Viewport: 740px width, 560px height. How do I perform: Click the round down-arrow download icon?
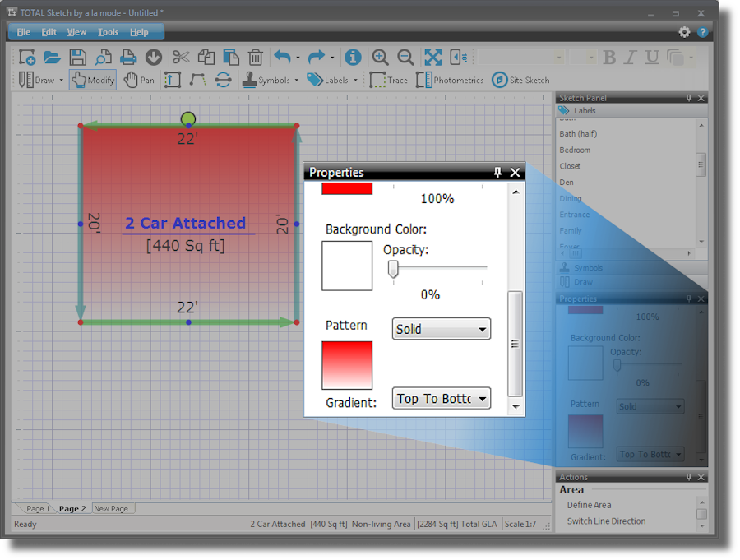154,57
